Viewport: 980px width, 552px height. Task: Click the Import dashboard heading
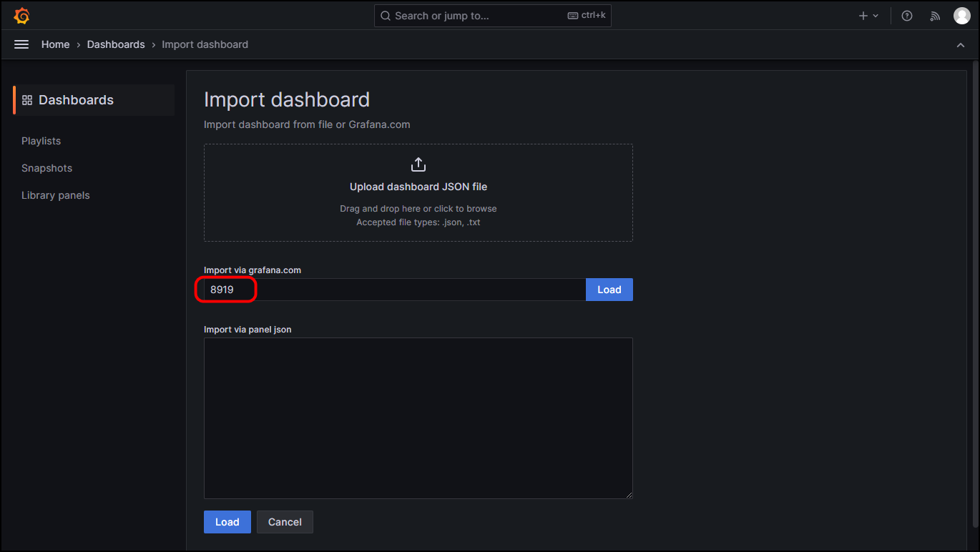point(287,99)
